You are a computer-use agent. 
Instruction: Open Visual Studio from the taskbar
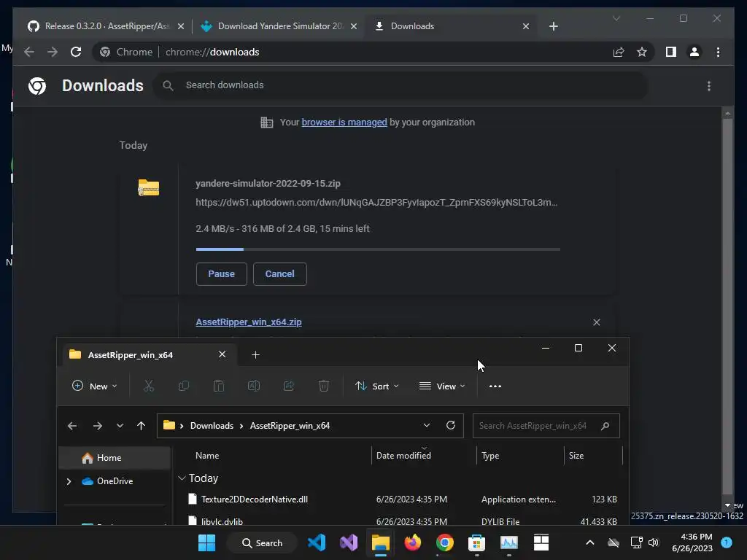[x=349, y=542]
